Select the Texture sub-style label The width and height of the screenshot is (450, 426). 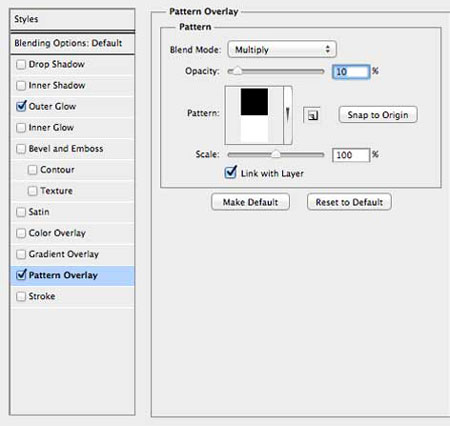coord(56,191)
